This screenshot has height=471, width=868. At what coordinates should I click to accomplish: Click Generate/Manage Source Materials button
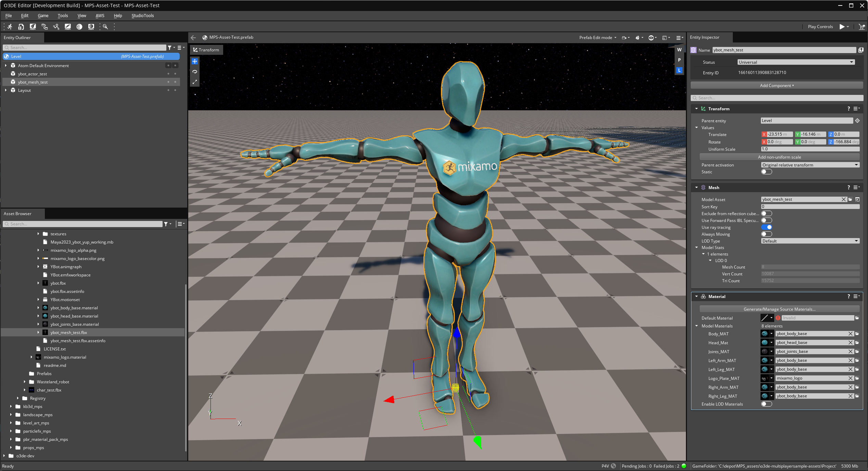click(779, 309)
